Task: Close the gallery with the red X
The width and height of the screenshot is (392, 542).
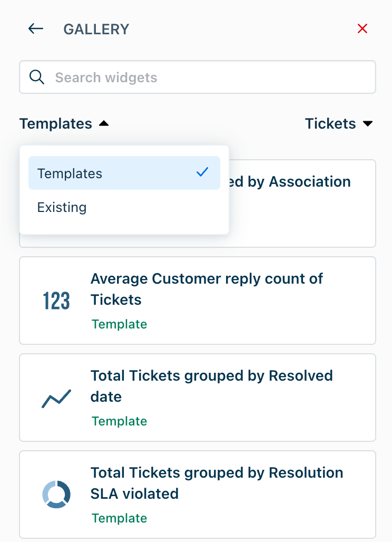Action: 362,28
